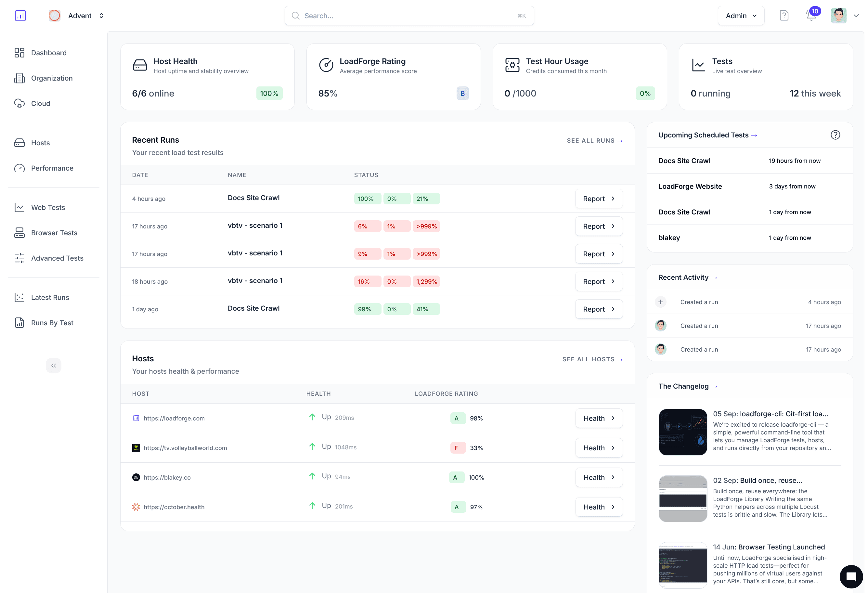Open Runs By Test via its document icon

pyautogui.click(x=20, y=323)
